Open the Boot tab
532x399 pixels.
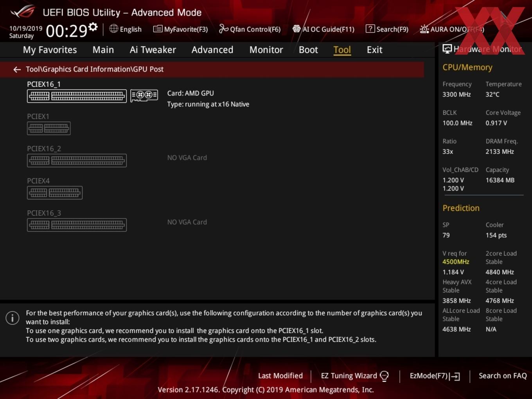[308, 50]
